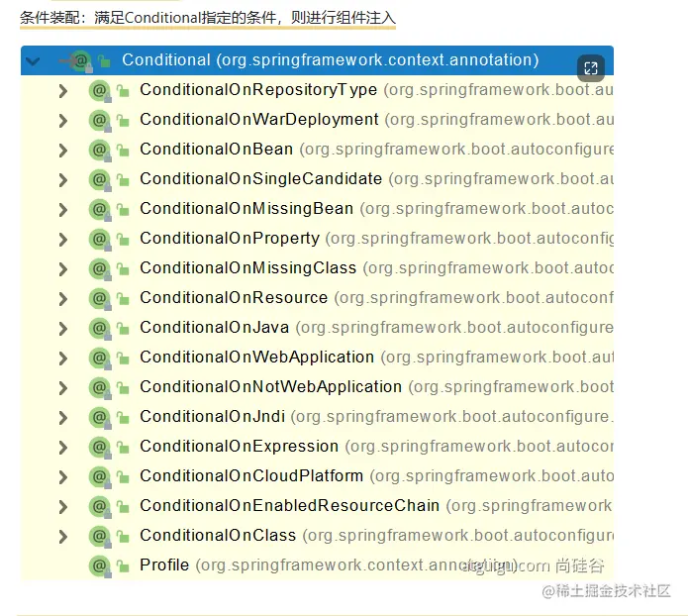Select the Conditional root row text
The height and width of the screenshot is (616, 688).
331,60
